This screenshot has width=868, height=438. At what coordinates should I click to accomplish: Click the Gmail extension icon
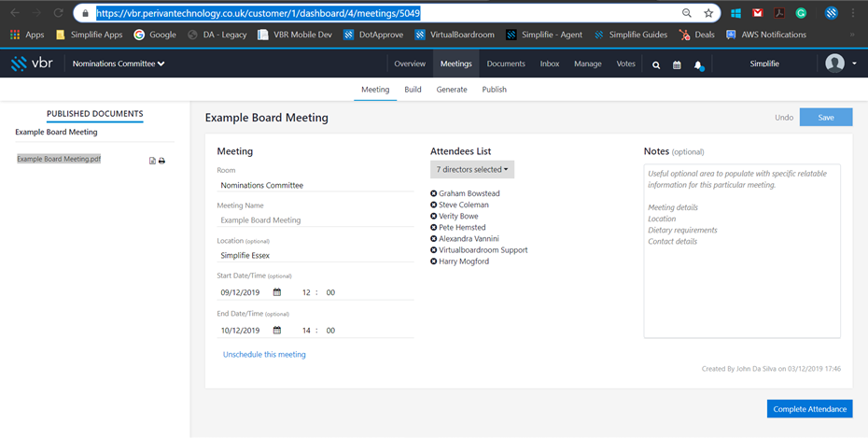tap(757, 13)
